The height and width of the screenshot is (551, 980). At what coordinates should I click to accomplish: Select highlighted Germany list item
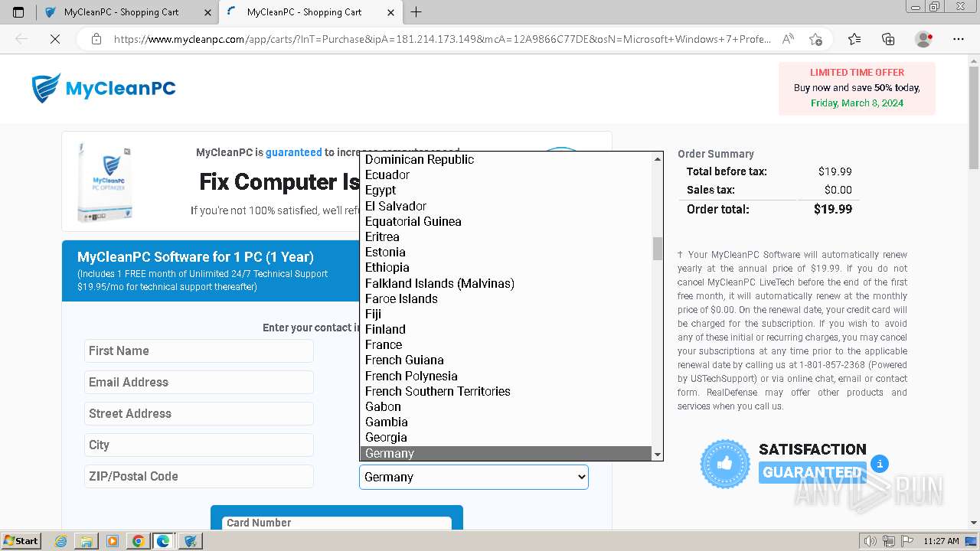click(505, 453)
